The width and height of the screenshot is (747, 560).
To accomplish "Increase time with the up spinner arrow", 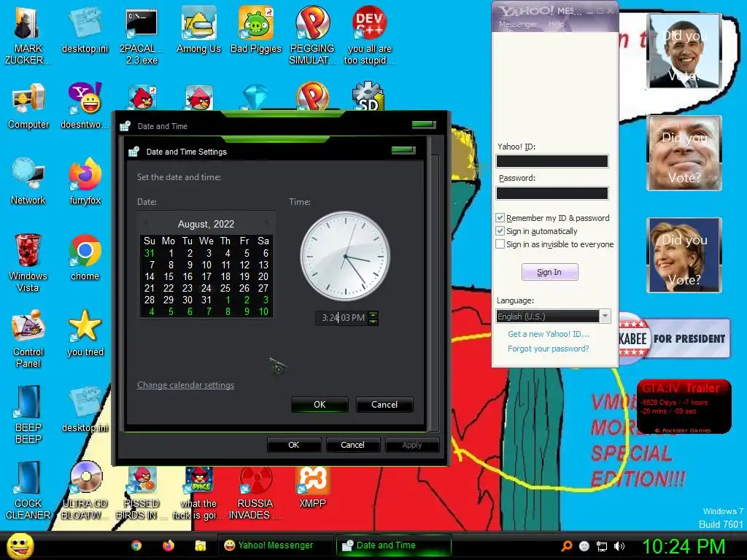I will 373,314.
